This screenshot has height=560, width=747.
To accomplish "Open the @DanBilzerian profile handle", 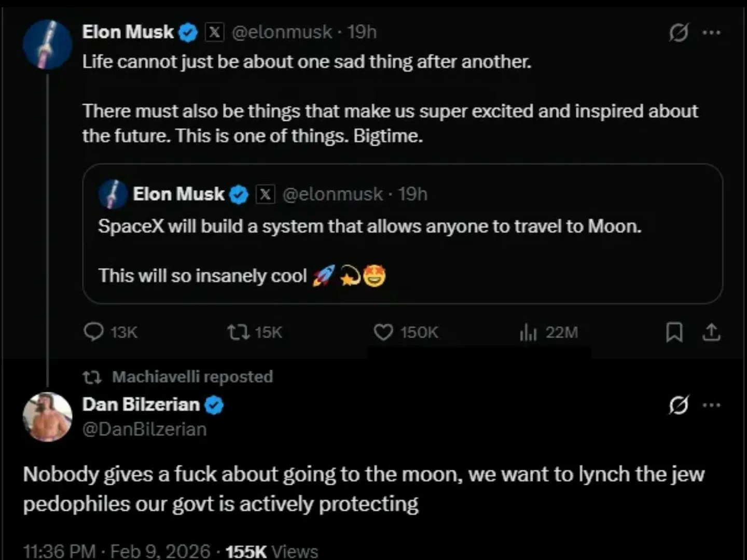I will pyautogui.click(x=144, y=429).
